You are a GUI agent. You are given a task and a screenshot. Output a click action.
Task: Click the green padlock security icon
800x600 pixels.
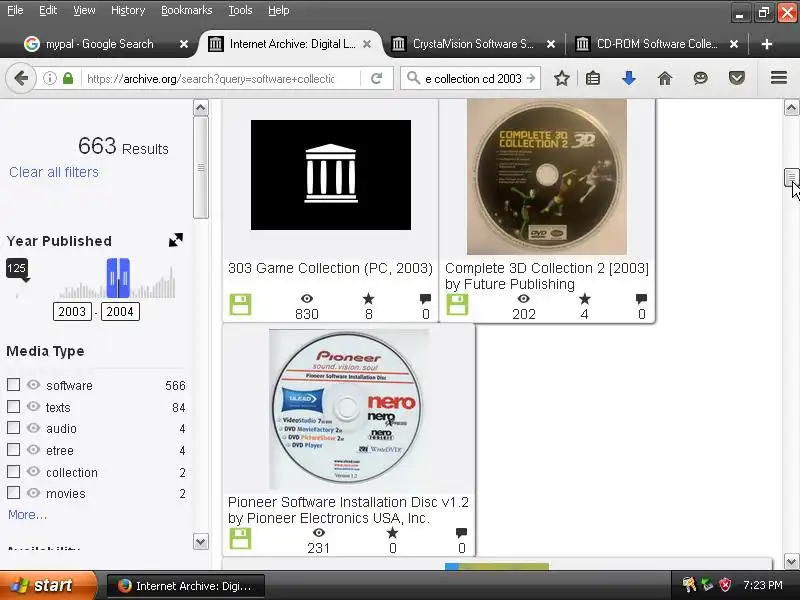coord(68,79)
